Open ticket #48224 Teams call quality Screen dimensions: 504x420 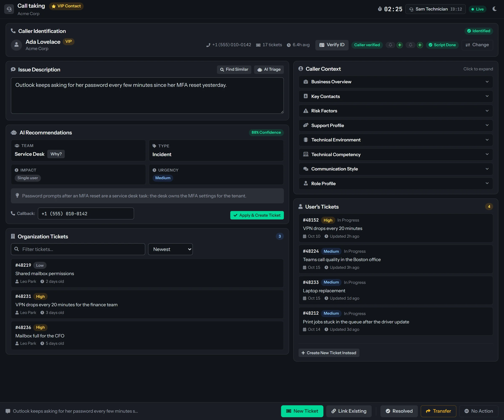coord(395,259)
